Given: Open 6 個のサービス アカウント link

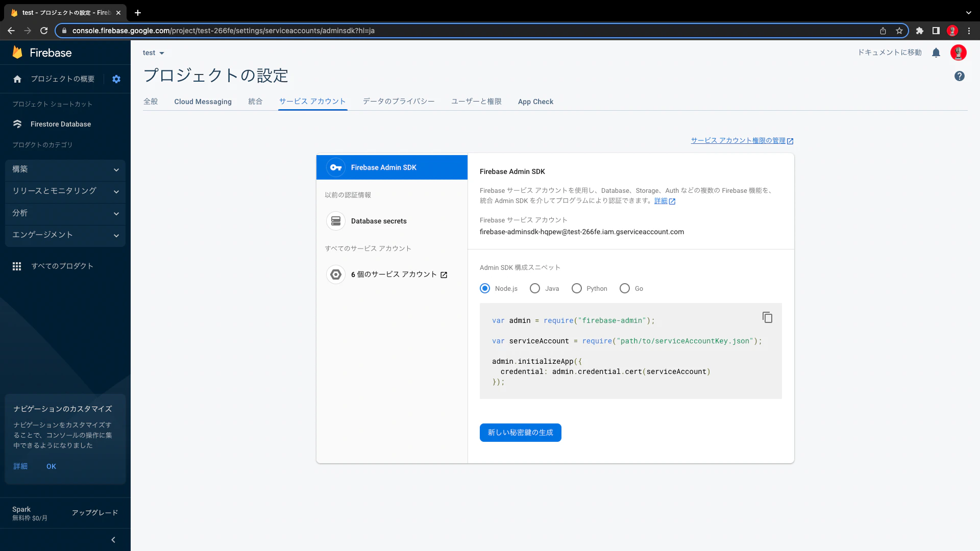Looking at the screenshot, I should pyautogui.click(x=399, y=274).
